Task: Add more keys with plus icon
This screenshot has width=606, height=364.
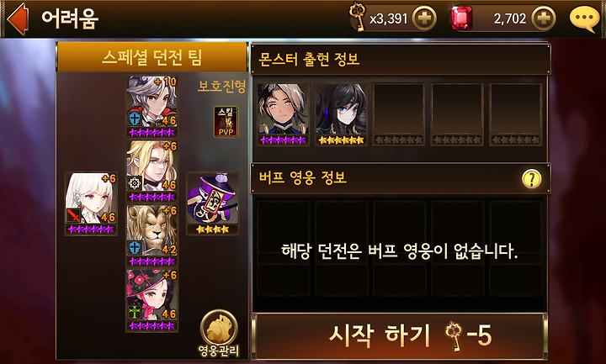Action: click(x=424, y=18)
